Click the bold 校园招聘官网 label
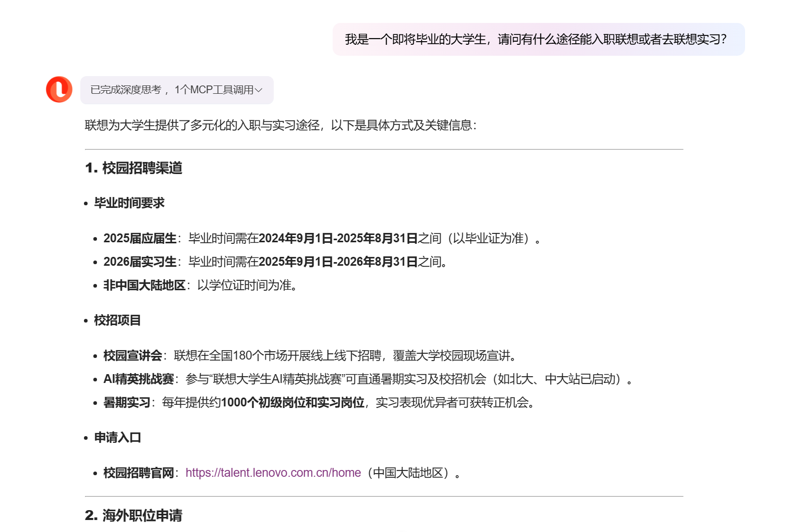Screen dimensions: 804x532 point(138,473)
